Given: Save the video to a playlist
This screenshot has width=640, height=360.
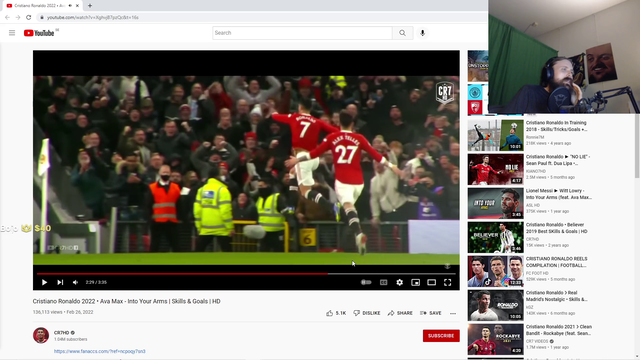Looking at the screenshot, I should [x=431, y=313].
